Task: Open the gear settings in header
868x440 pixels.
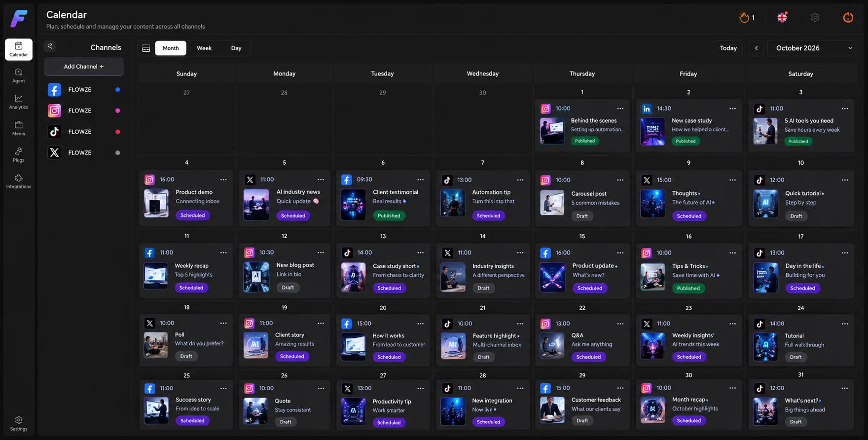Action: pos(815,17)
